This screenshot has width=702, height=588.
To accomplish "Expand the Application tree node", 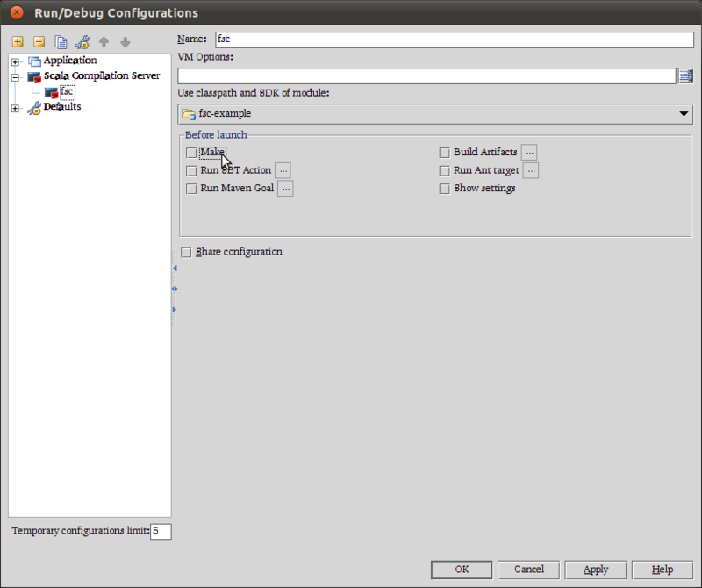I will 15,61.
